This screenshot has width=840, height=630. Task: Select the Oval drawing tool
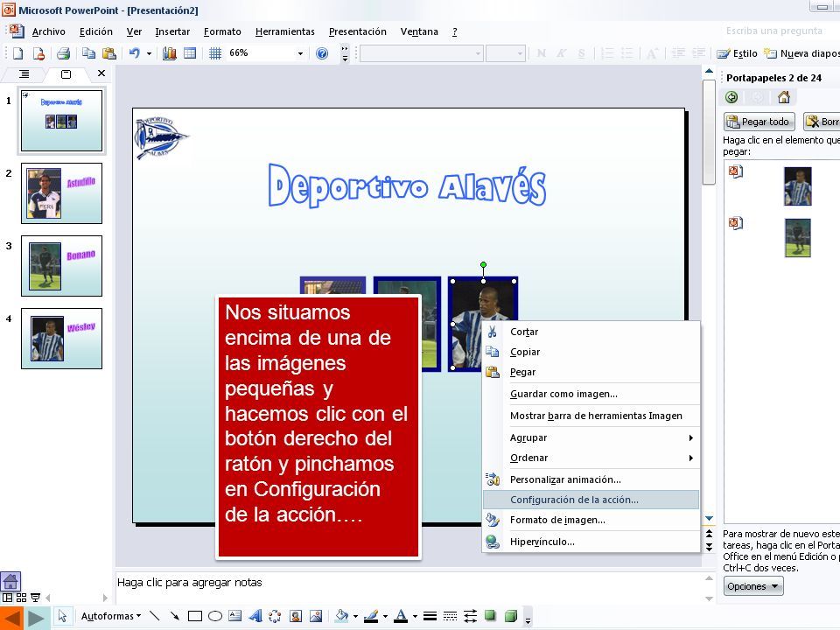click(215, 616)
